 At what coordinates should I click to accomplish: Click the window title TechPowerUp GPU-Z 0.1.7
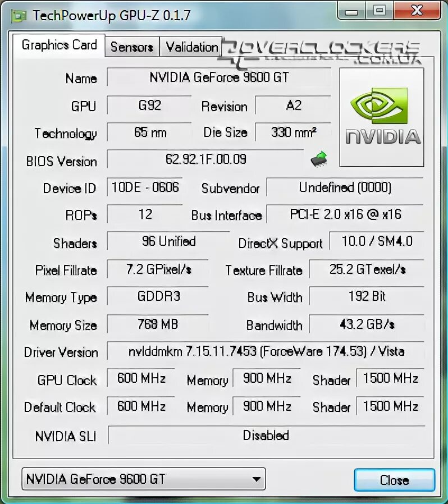[112, 15]
